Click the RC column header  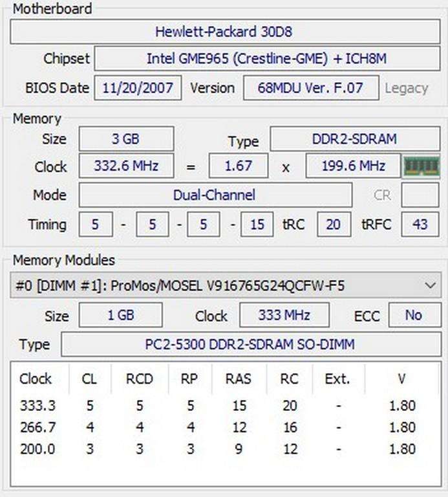(x=290, y=379)
